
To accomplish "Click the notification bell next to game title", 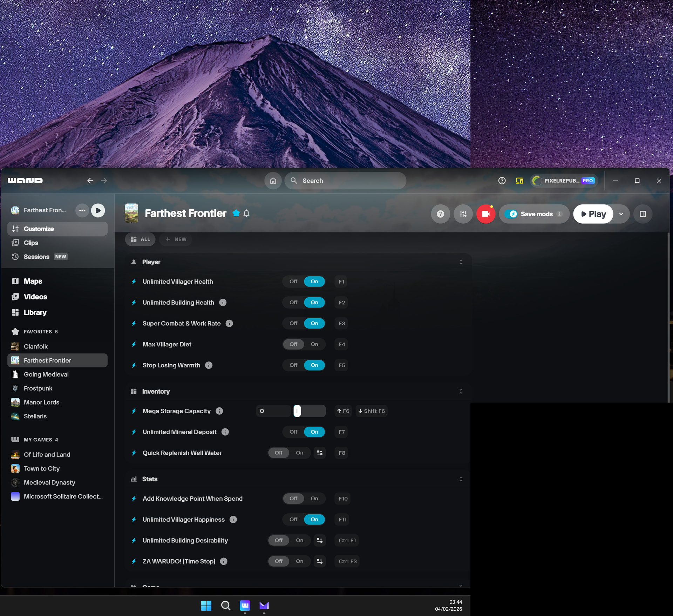I will 246,213.
